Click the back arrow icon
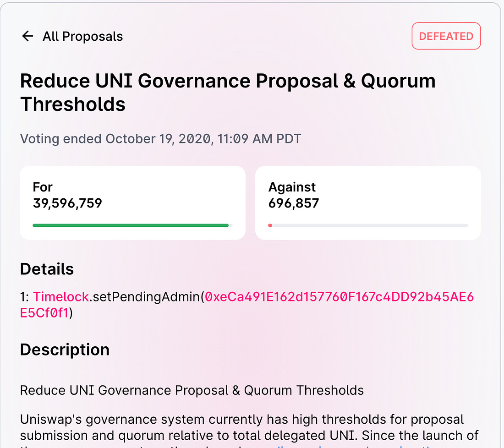The image size is (504, 448). coord(27,36)
